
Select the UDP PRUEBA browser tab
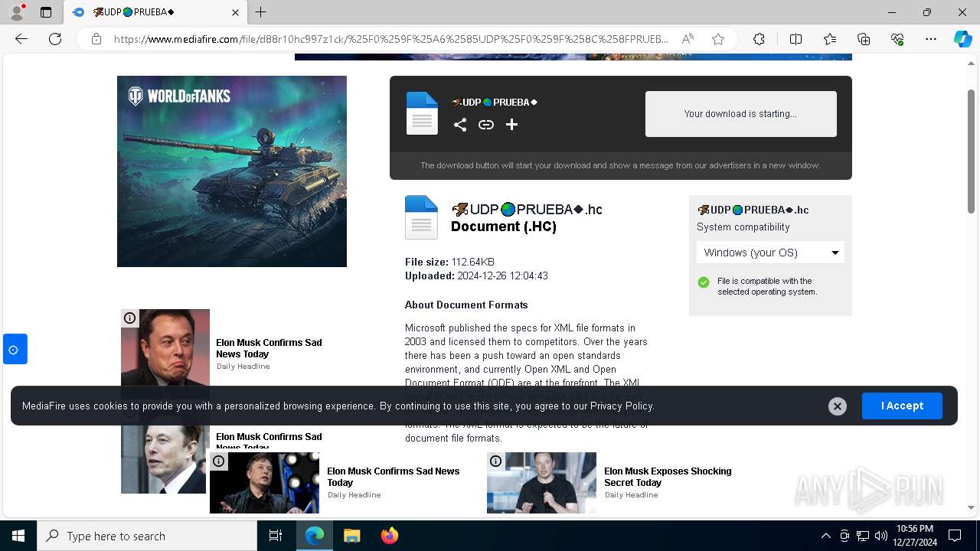[x=155, y=12]
